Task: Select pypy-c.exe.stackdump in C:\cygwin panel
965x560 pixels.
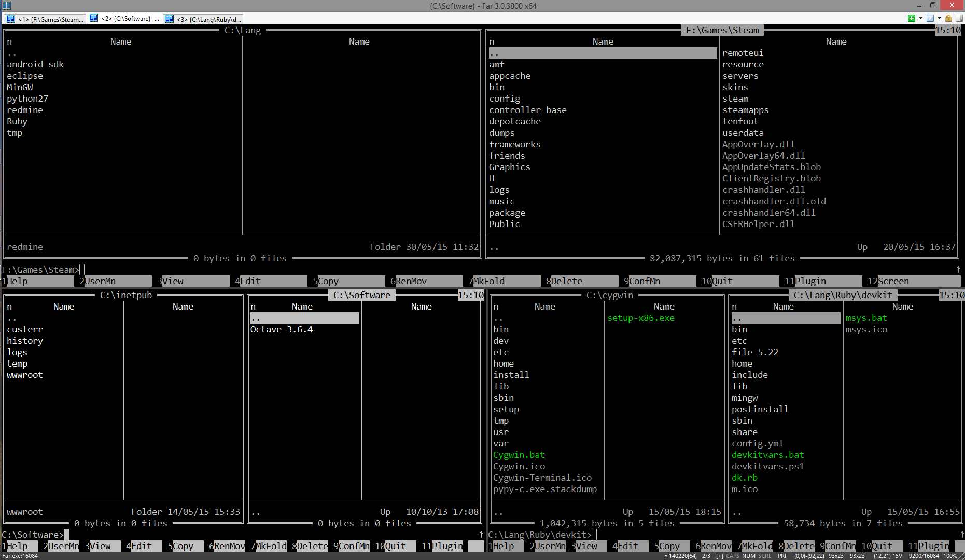Action: tap(545, 489)
